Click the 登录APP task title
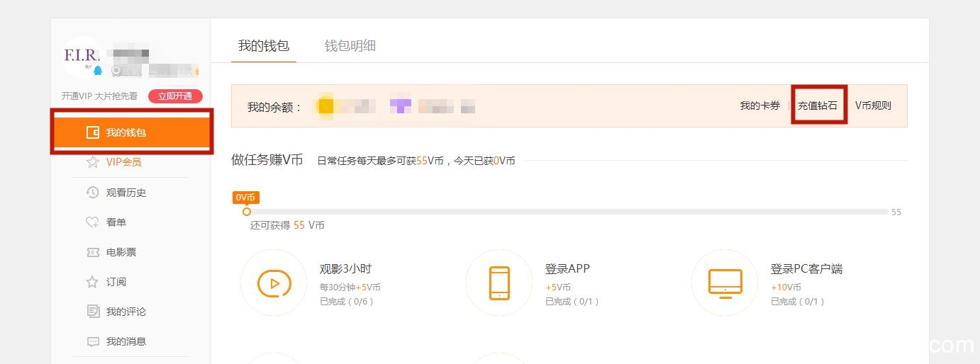980x364 pixels. click(567, 269)
